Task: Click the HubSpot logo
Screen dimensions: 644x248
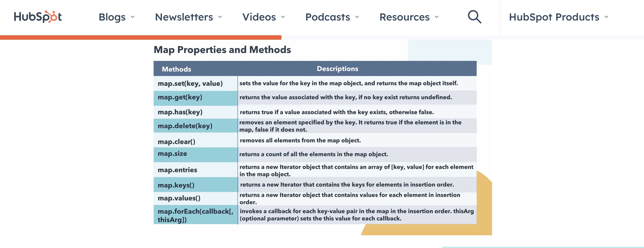Action: point(38,17)
